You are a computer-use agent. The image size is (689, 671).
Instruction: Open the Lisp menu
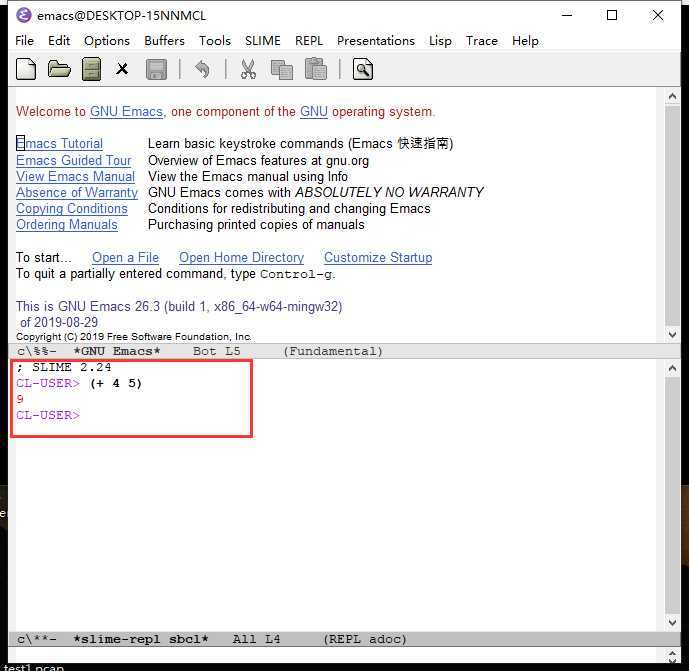tap(440, 41)
